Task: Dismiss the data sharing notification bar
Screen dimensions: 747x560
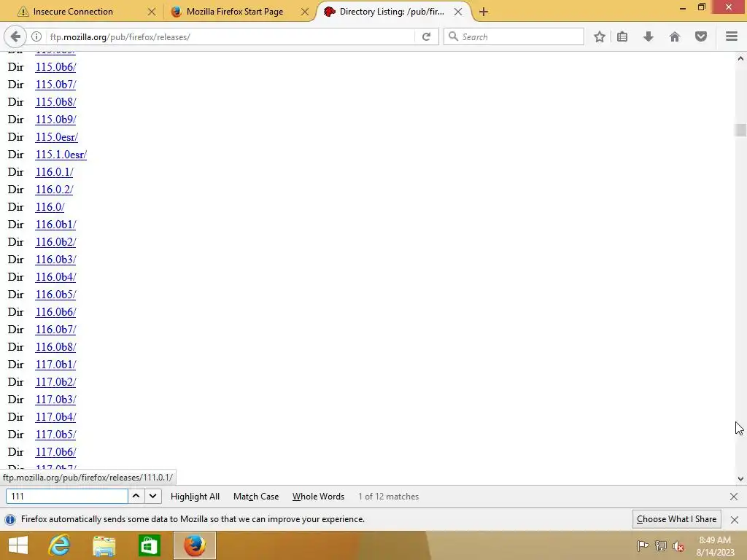Action: 735,519
